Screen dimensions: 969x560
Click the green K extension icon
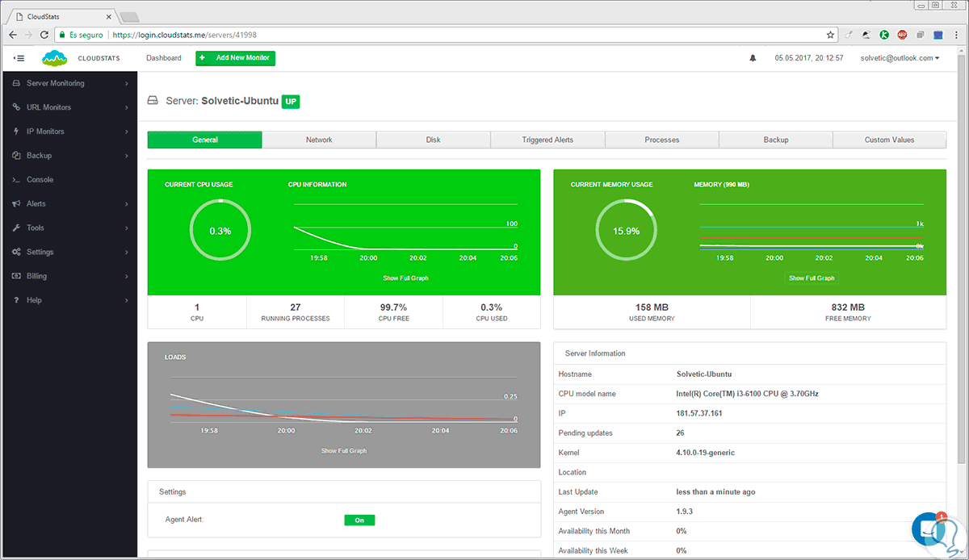884,35
